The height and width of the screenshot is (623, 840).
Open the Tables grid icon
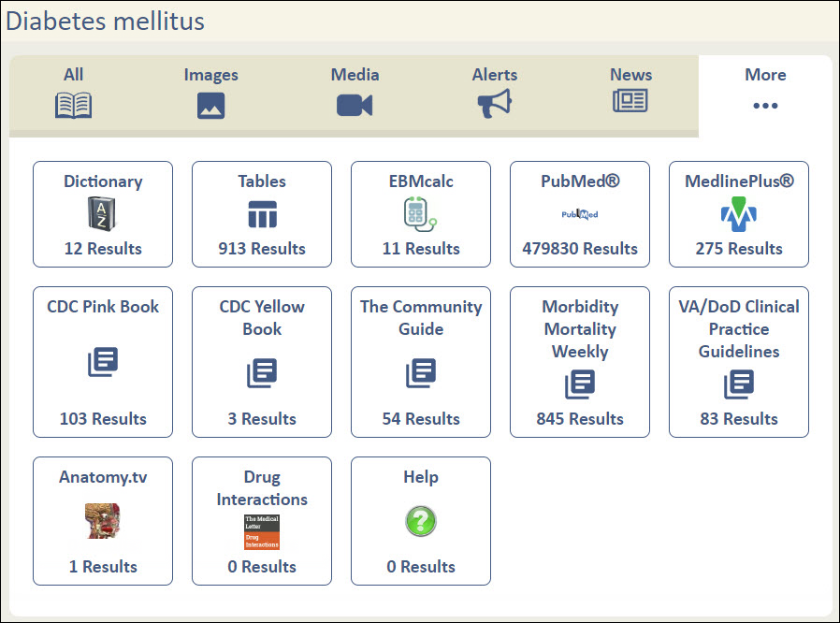(262, 215)
